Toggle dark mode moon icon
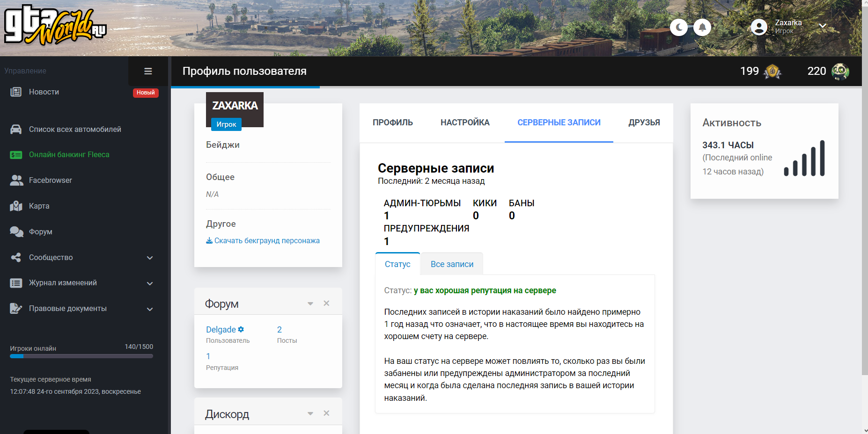 click(679, 28)
